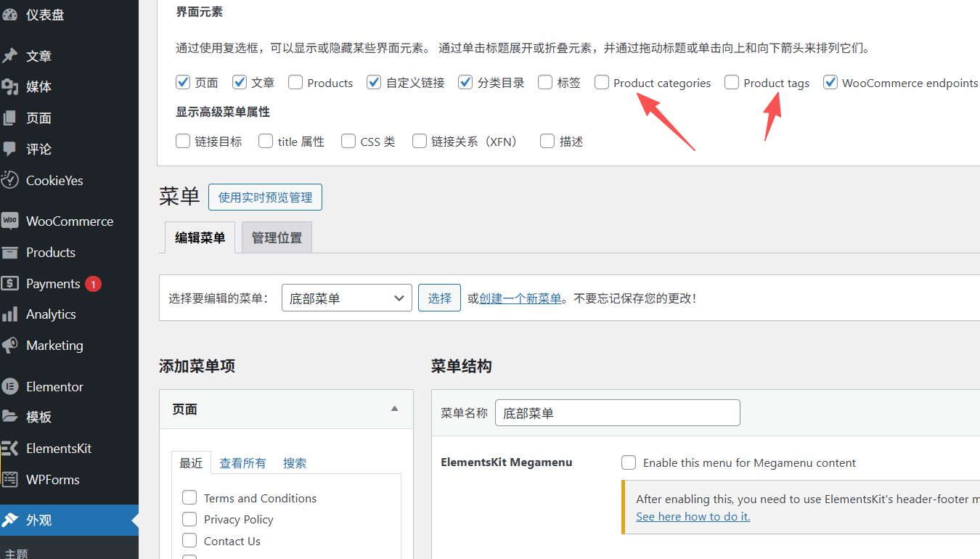
Task: Check the Product tags checkbox
Action: pos(732,83)
